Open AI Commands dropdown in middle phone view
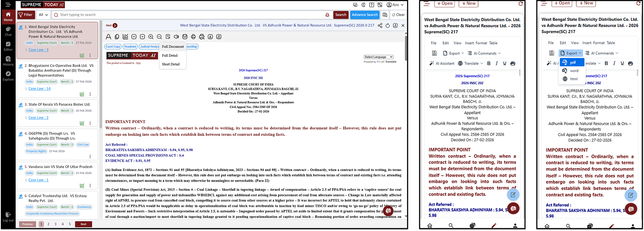Viewport: 644px width, 231px height. point(484,53)
